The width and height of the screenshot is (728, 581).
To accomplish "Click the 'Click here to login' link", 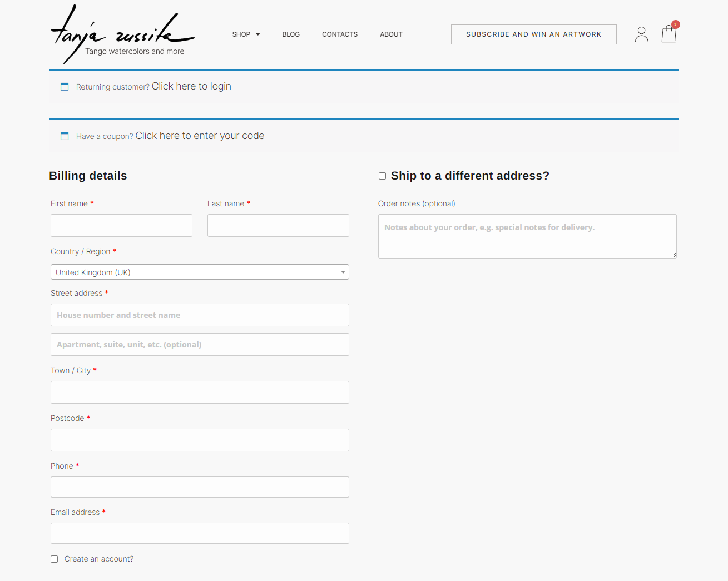I will click(191, 86).
